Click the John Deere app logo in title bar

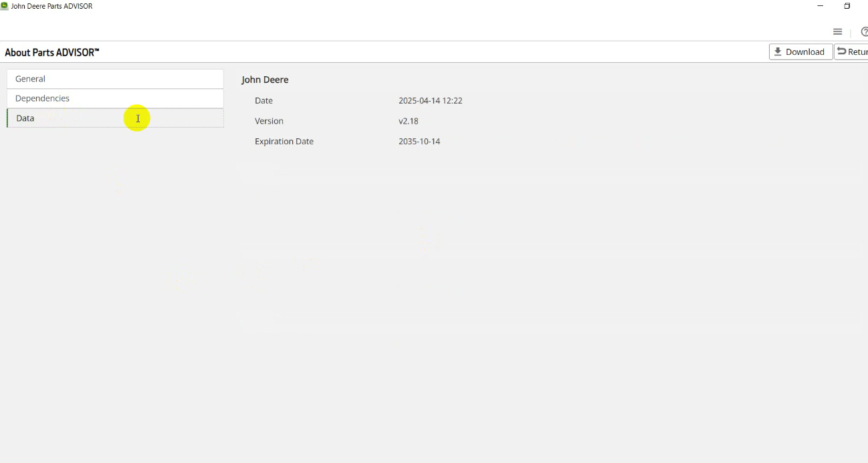[x=5, y=6]
